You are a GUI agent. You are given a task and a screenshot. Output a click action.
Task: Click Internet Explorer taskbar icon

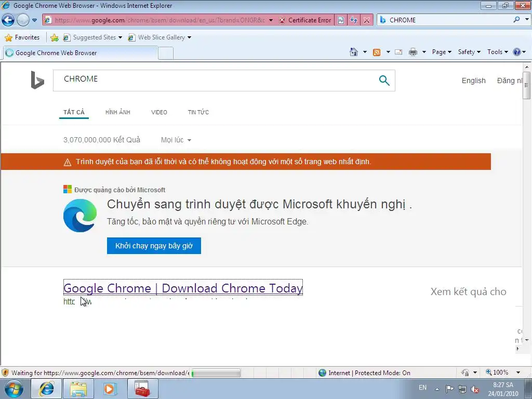click(x=46, y=389)
